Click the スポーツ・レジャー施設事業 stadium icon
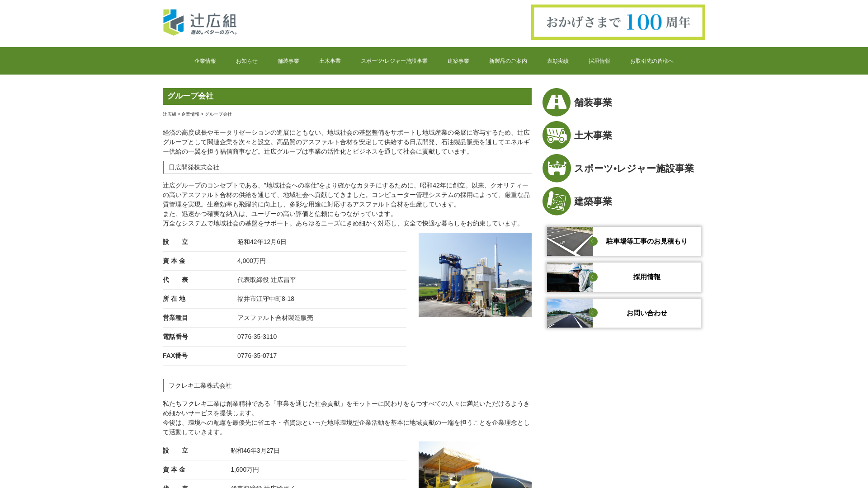868x488 pixels. click(556, 168)
